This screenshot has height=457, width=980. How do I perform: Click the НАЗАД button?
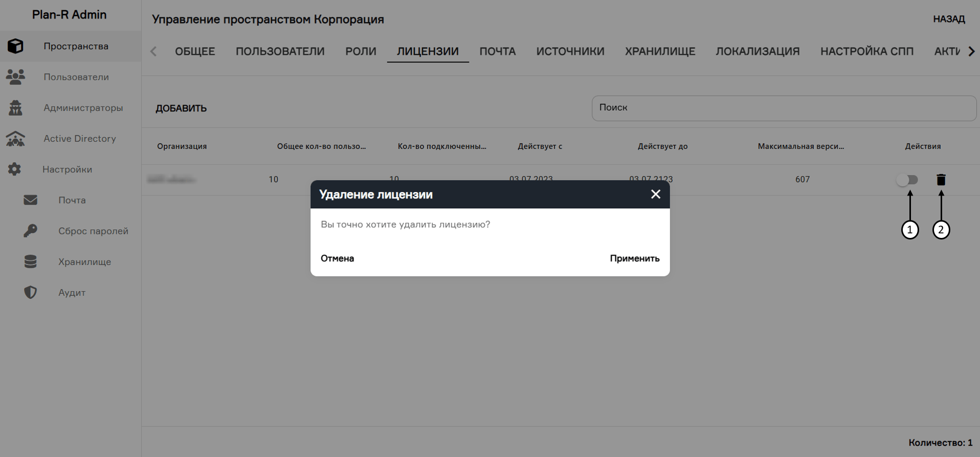point(948,19)
